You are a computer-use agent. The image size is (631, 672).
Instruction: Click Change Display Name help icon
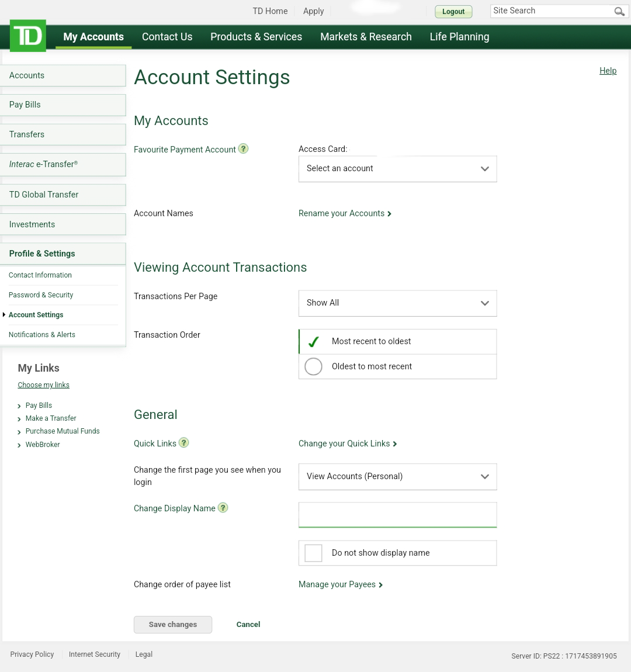pyautogui.click(x=223, y=508)
